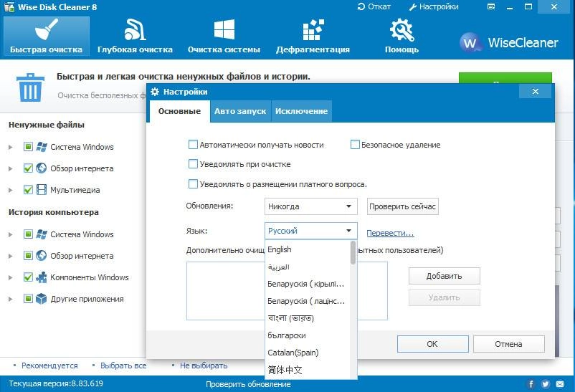The width and height of the screenshot is (575, 392).
Task: Select Catalan(Spain) in language list
Action: [308, 353]
